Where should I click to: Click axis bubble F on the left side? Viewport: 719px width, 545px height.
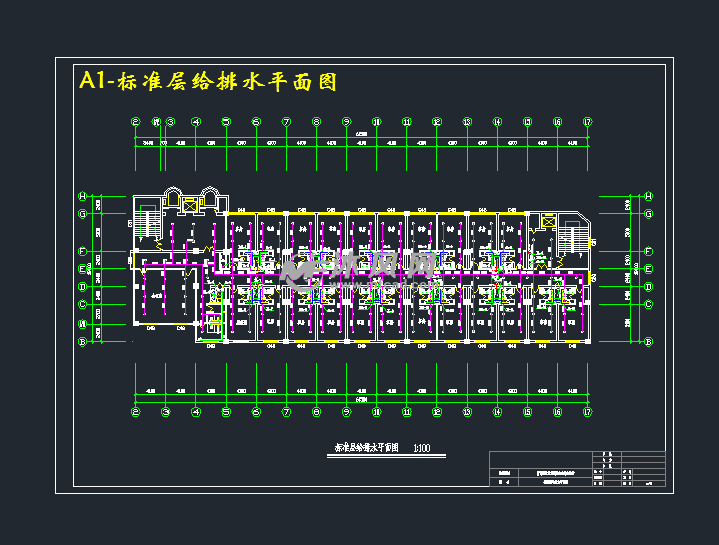click(x=83, y=251)
